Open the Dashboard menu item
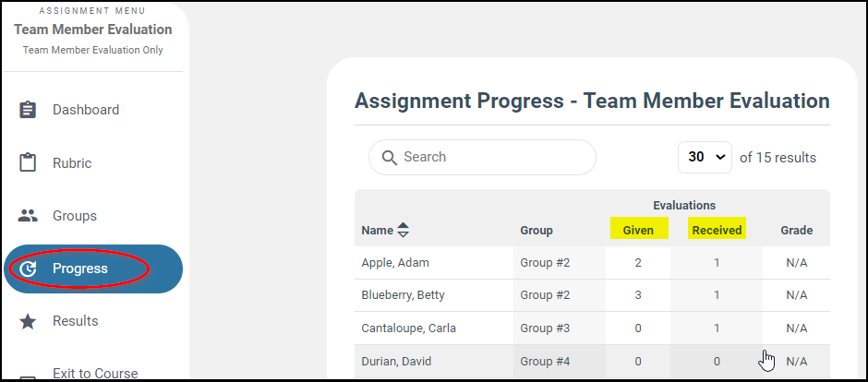868x382 pixels. pyautogui.click(x=86, y=110)
